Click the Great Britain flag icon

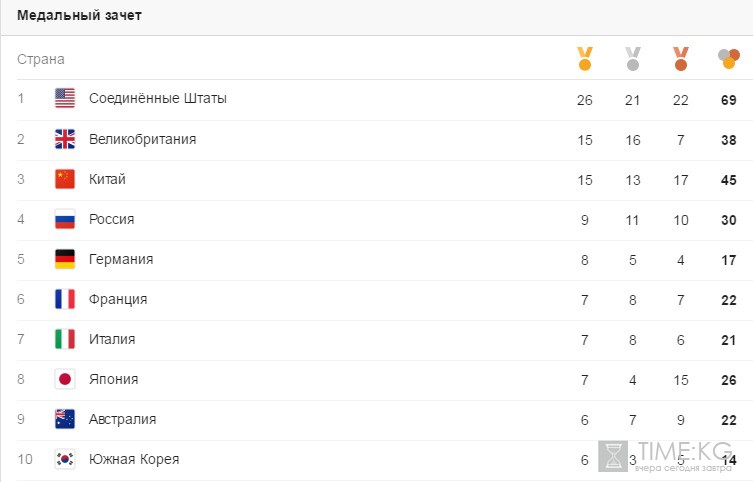pos(65,139)
